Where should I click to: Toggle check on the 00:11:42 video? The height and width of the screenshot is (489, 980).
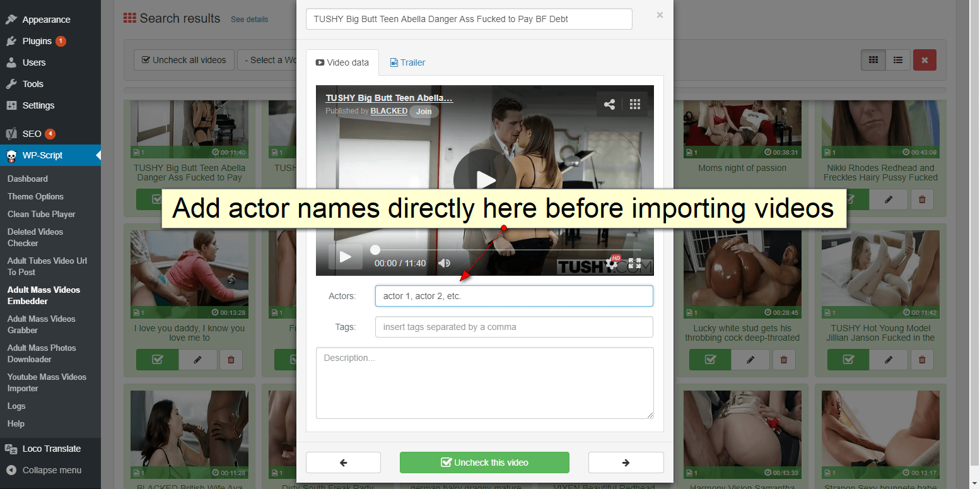coord(848,360)
